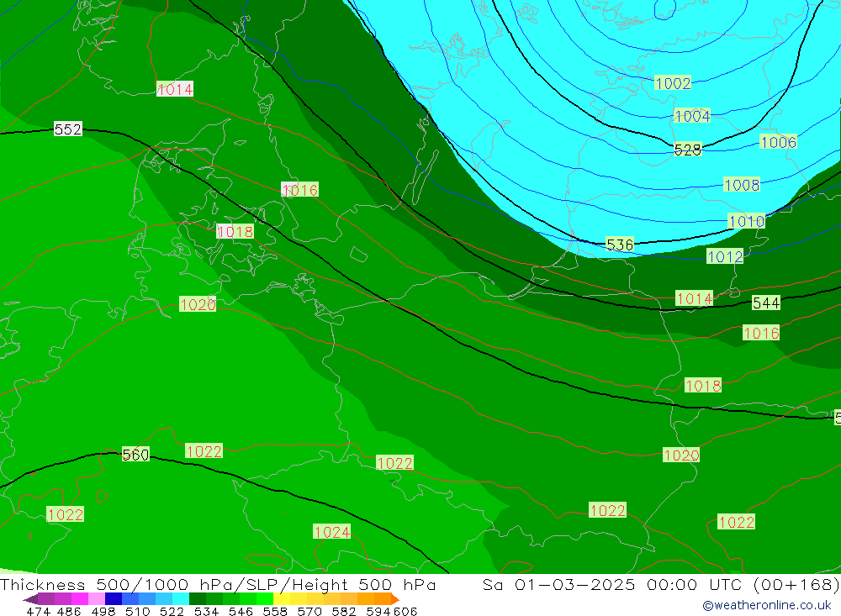Pick the dark blue legend swatch

pyautogui.click(x=114, y=599)
